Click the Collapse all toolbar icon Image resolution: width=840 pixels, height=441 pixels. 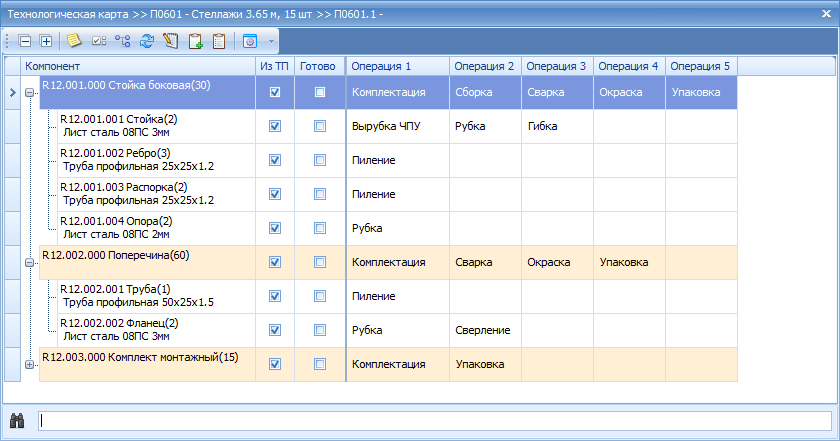(x=25, y=41)
